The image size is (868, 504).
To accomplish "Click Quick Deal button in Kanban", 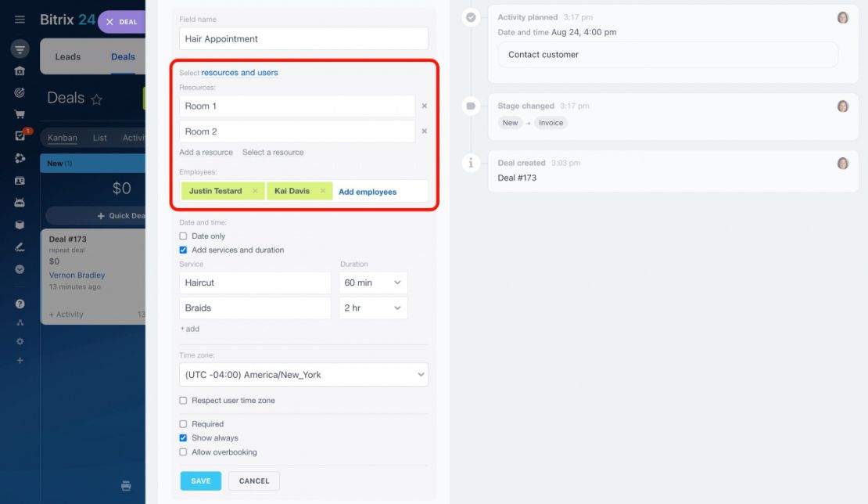I will (x=95, y=216).
